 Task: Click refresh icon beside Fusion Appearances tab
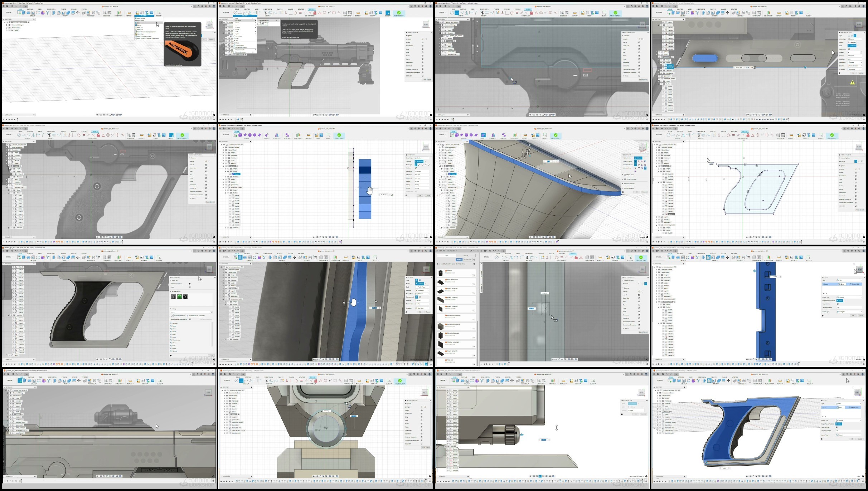[172, 315]
